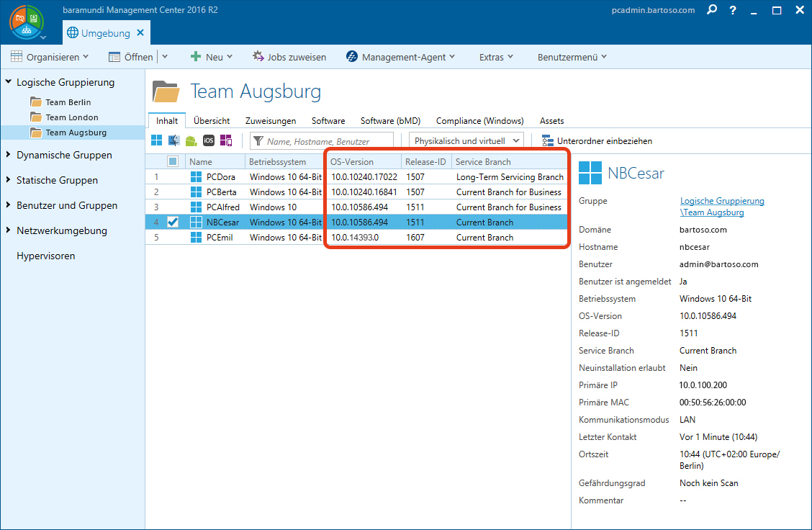812x530 pixels.
Task: Select the PCBerta row name
Action: point(221,192)
